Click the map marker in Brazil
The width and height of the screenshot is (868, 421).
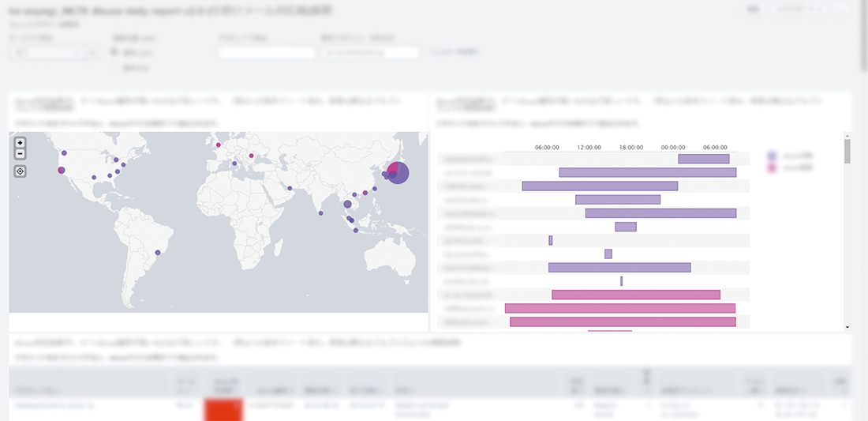pyautogui.click(x=158, y=253)
